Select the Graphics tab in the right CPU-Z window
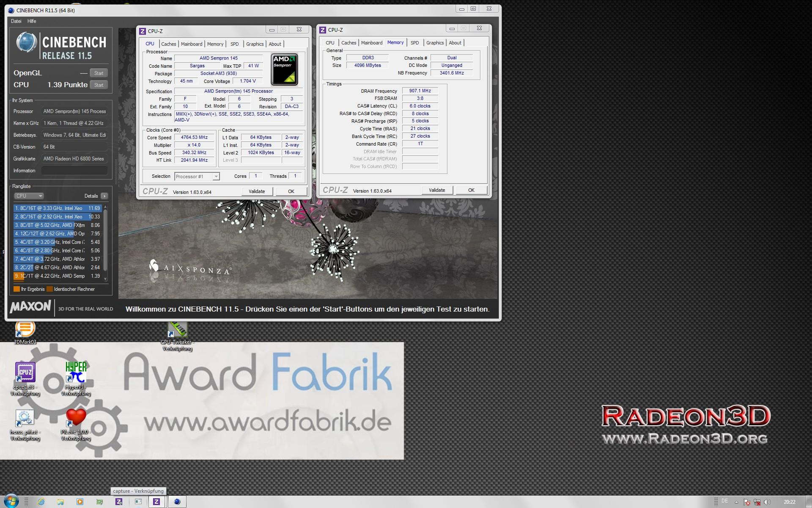The width and height of the screenshot is (812, 508). tap(435, 43)
